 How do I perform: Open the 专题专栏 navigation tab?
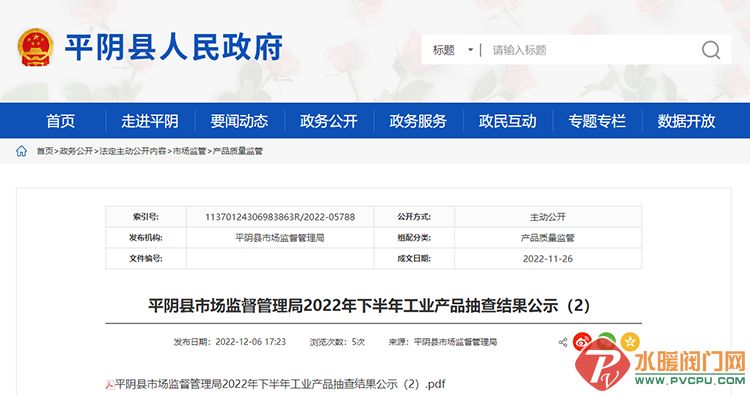tap(597, 121)
